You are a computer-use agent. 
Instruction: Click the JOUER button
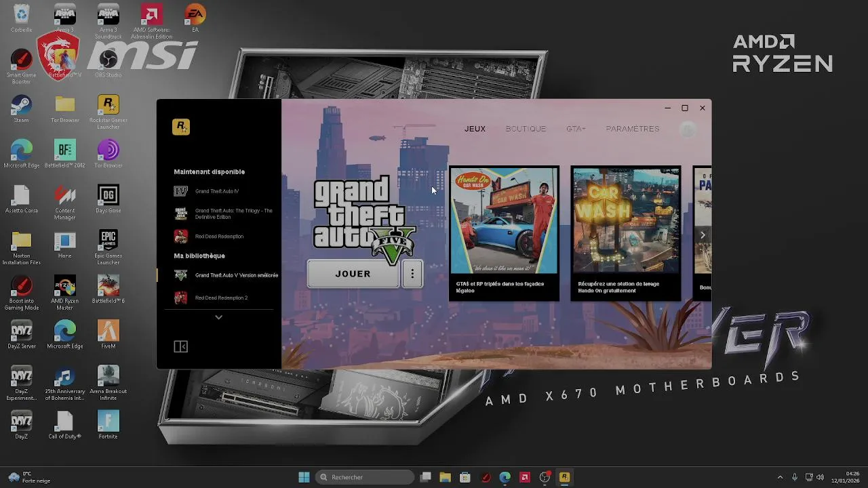[x=353, y=274]
